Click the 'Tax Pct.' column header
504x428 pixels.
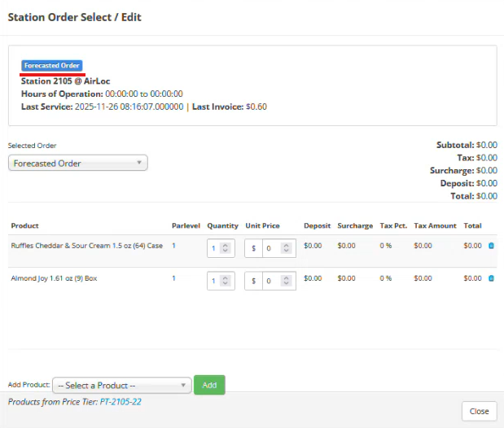[x=393, y=225]
